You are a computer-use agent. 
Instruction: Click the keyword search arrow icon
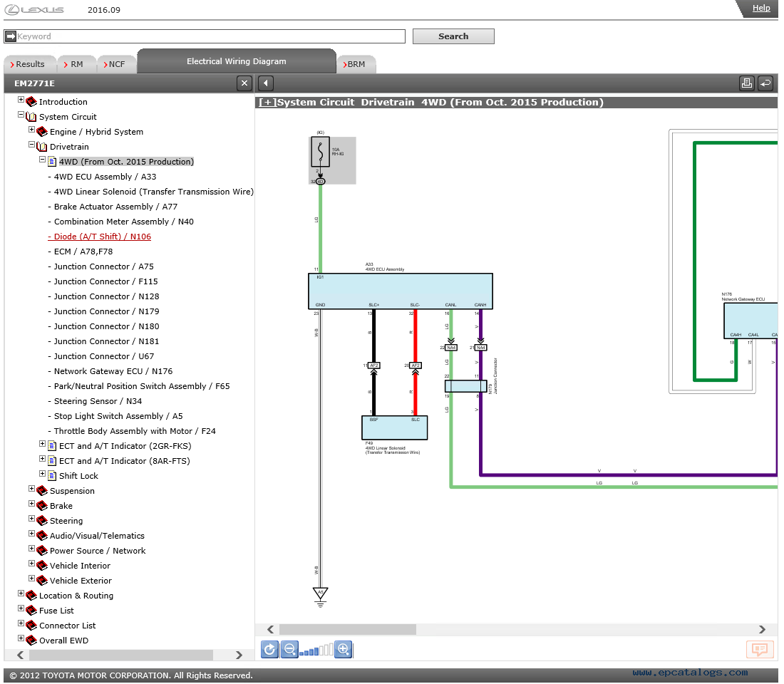click(x=11, y=36)
